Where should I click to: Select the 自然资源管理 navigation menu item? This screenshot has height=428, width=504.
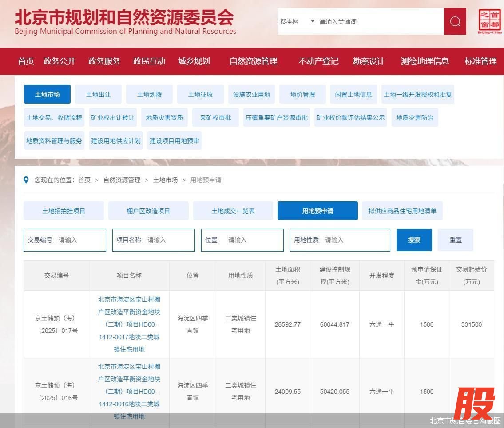point(253,61)
